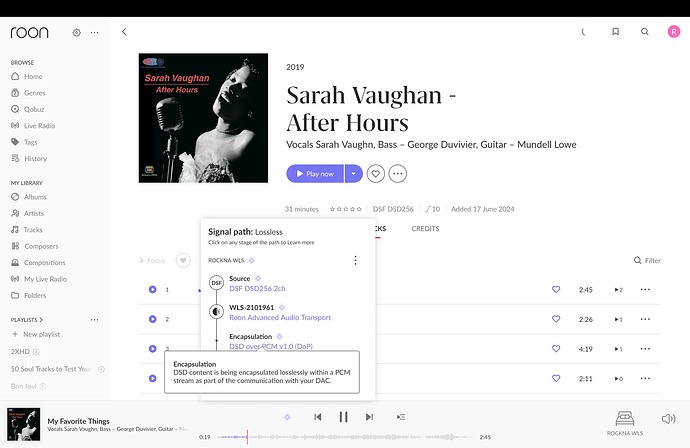Favorite the album with the heart button
The height and width of the screenshot is (448, 690).
[375, 174]
